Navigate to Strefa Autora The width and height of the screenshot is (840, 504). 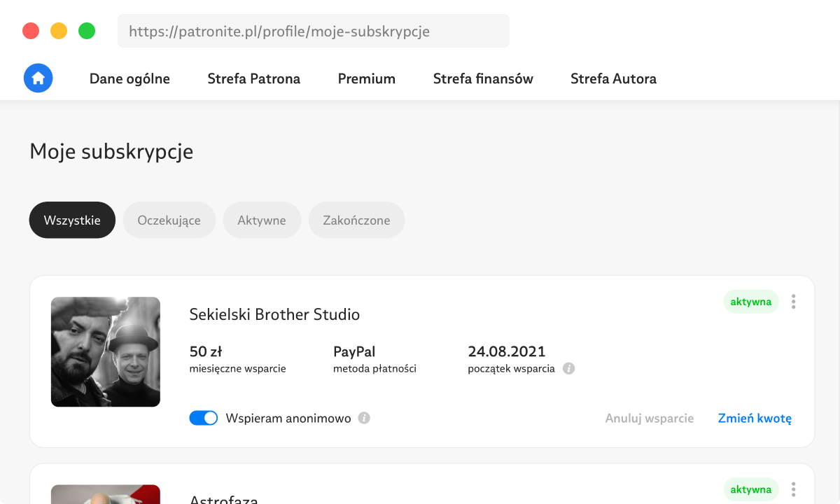[x=613, y=79]
